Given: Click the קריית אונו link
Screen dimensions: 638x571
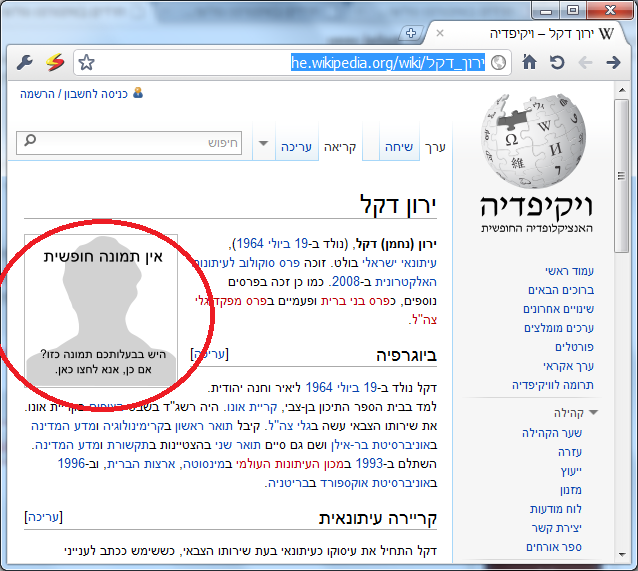Looking at the screenshot, I should tap(252, 407).
